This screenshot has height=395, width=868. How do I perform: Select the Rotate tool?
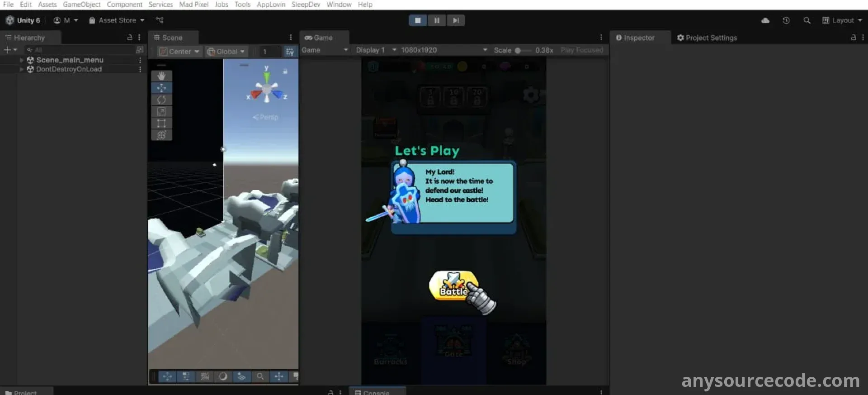161,100
